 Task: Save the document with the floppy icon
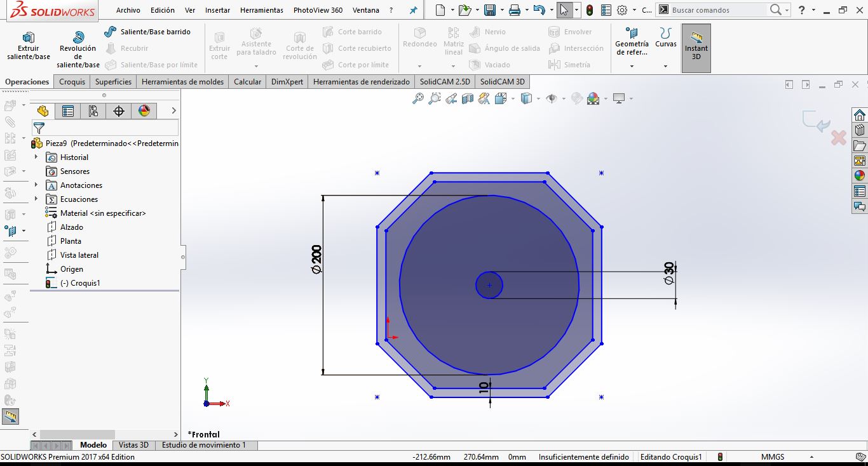(489, 10)
